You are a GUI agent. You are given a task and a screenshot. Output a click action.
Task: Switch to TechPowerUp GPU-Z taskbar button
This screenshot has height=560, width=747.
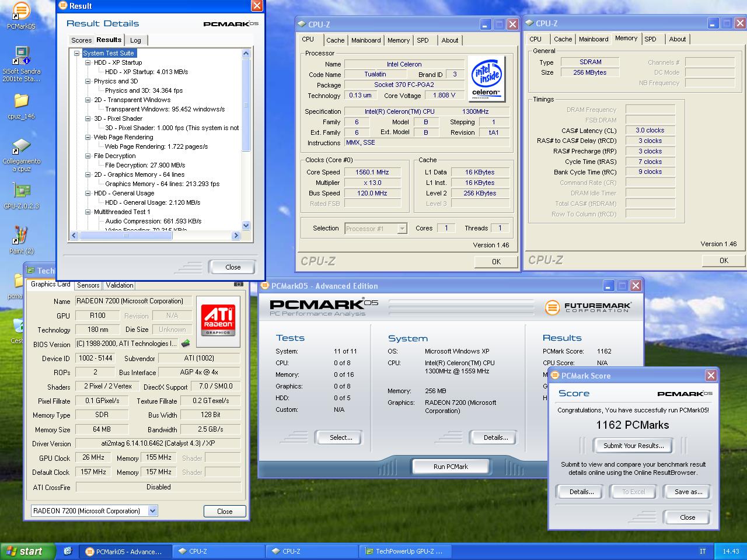[406, 551]
